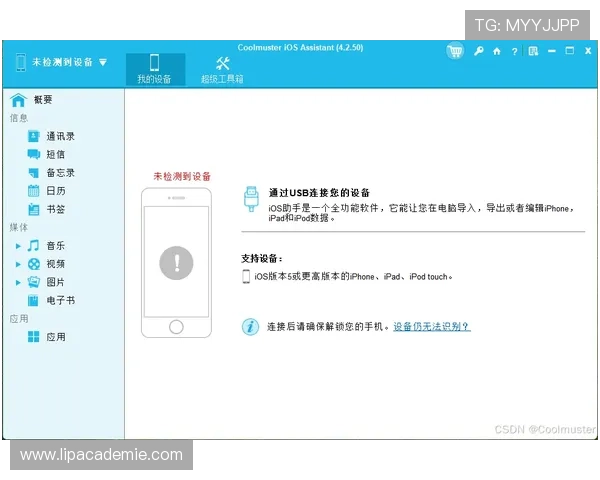The image size is (600, 480).
Task: Click the red 未检测到设备 label above phone
Action: 182,176
